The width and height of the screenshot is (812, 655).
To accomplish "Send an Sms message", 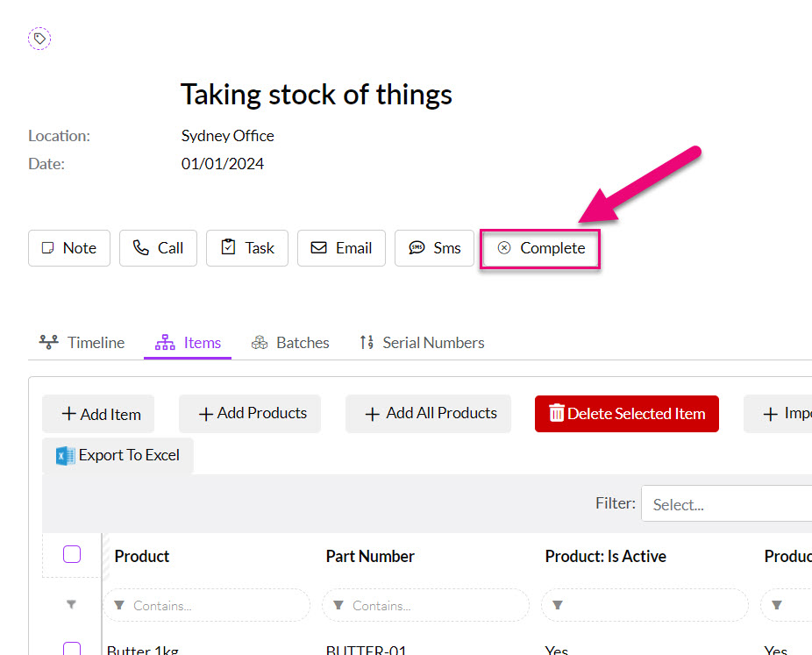I will (434, 248).
